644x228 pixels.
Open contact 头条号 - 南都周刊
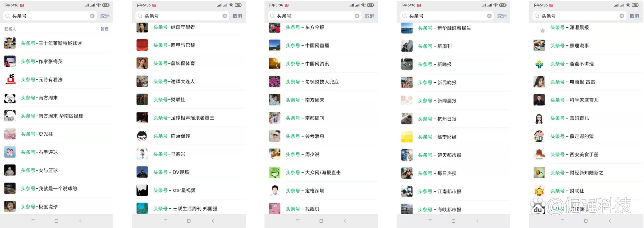321,118
